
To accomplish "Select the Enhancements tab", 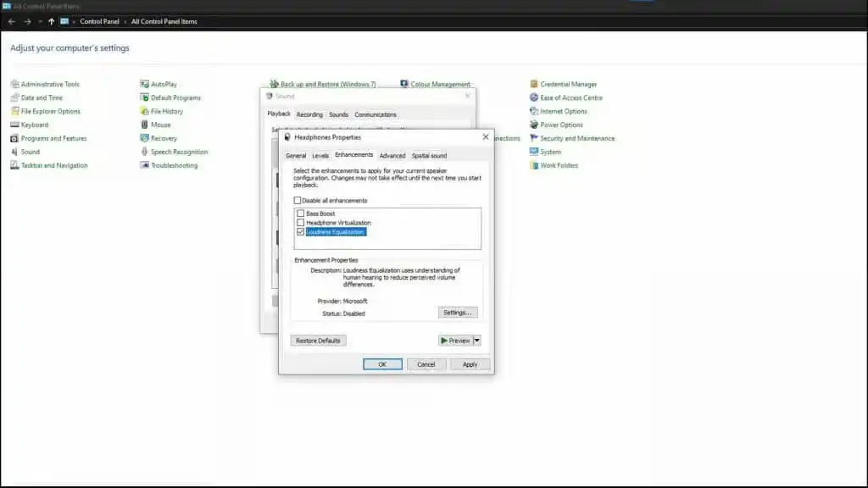I will pyautogui.click(x=353, y=155).
